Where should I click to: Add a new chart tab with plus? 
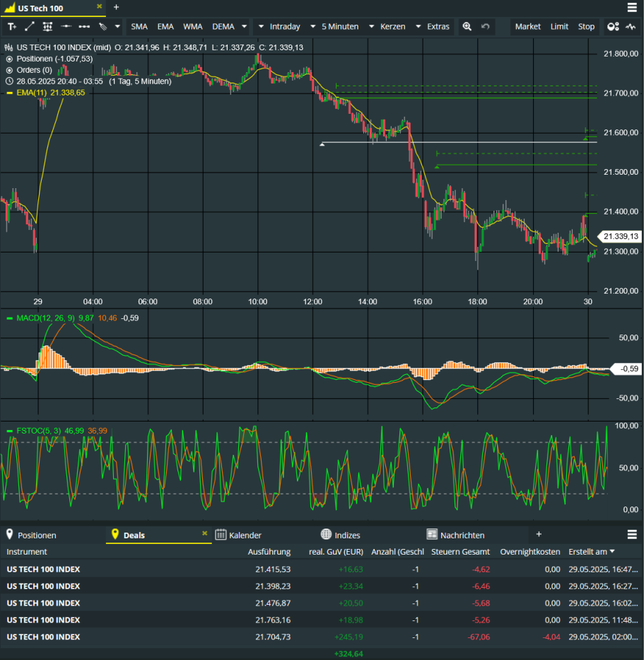(117, 7)
